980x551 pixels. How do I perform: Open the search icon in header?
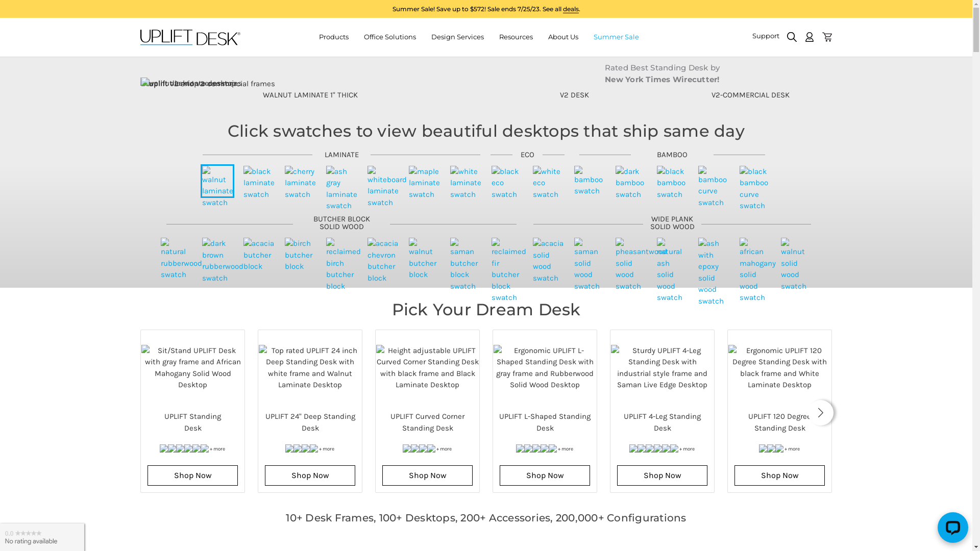792,37
